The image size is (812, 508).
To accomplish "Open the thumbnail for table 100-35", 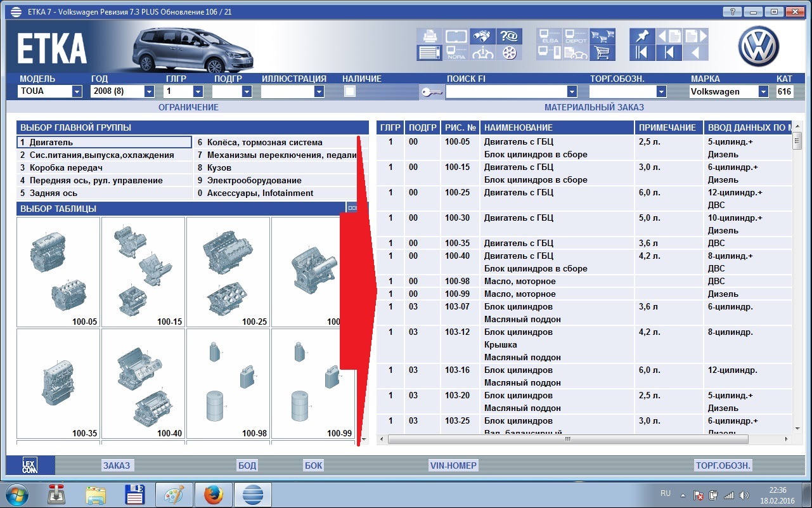I will 58,384.
